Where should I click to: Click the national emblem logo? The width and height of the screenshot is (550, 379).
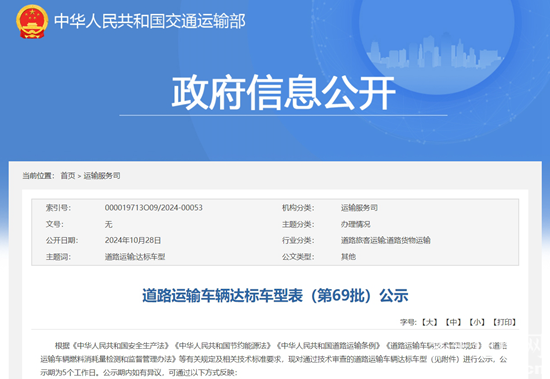pyautogui.click(x=32, y=21)
